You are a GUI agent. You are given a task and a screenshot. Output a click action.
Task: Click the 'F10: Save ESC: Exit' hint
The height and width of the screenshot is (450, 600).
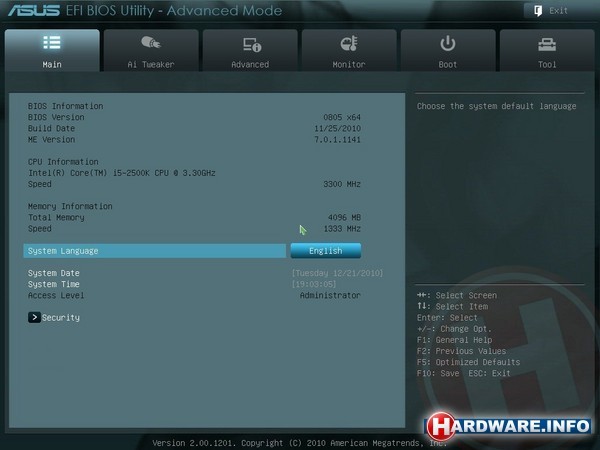tap(463, 373)
